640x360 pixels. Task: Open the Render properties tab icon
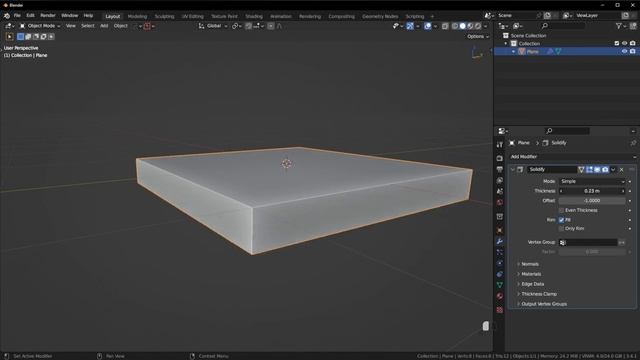tap(500, 158)
